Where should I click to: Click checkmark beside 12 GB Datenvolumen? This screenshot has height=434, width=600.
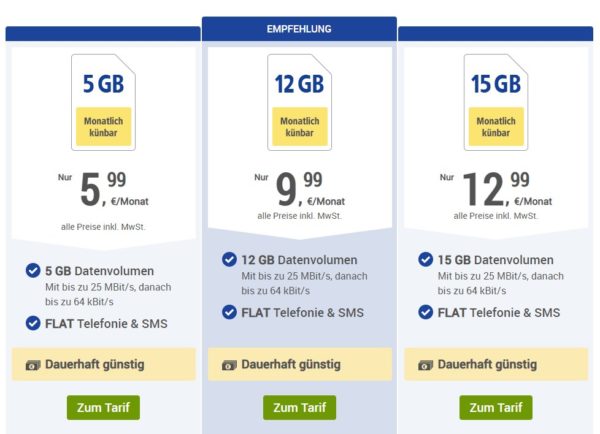pos(229,260)
